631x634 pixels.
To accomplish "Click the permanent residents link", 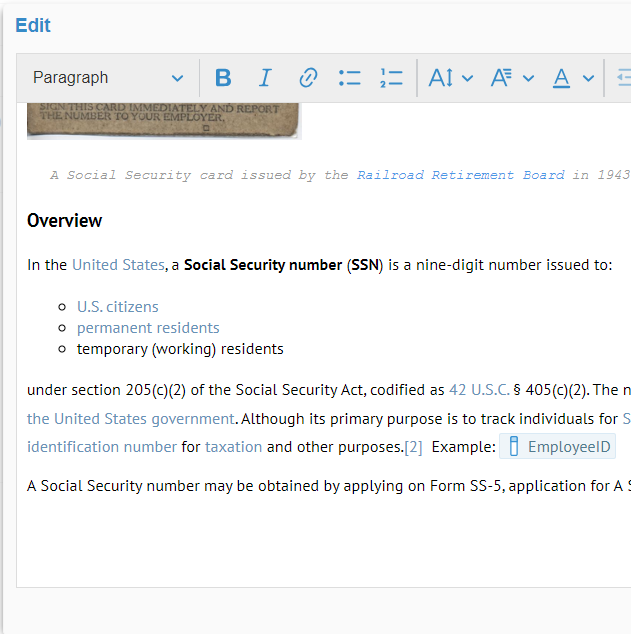I will (148, 328).
